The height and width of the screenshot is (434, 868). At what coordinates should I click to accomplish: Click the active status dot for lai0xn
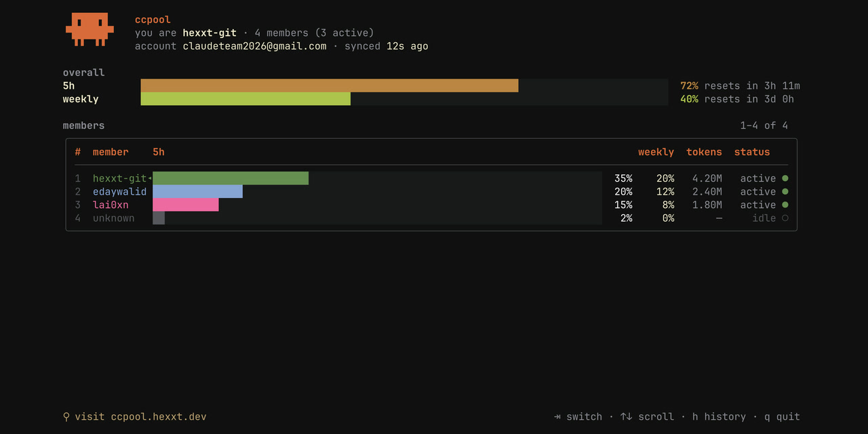point(785,205)
